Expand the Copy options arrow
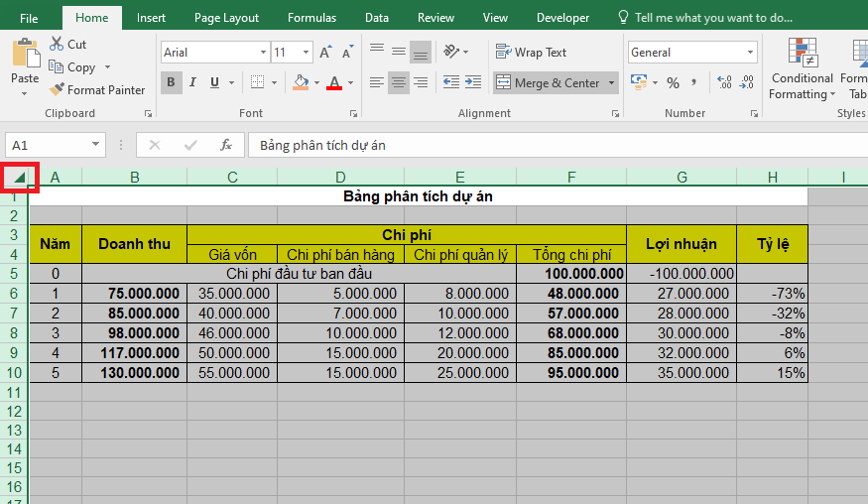 click(x=107, y=67)
